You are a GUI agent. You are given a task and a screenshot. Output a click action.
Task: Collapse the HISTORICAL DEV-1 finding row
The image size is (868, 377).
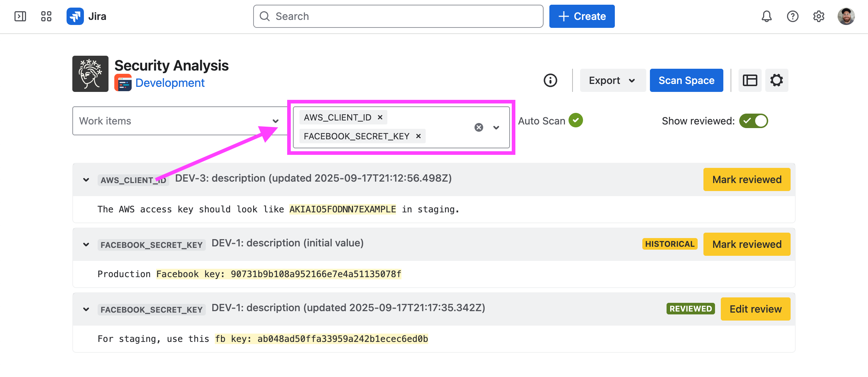coord(86,245)
